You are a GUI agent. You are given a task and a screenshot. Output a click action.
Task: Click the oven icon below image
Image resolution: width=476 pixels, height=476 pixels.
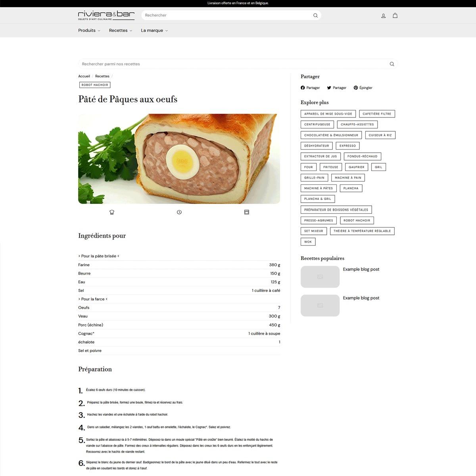246,212
